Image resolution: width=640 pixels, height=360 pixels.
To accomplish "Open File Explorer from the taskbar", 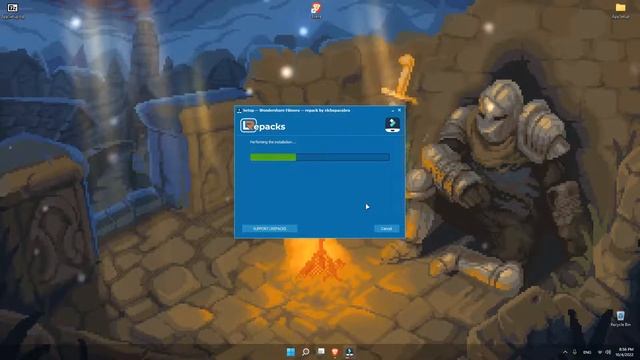I will tap(321, 352).
